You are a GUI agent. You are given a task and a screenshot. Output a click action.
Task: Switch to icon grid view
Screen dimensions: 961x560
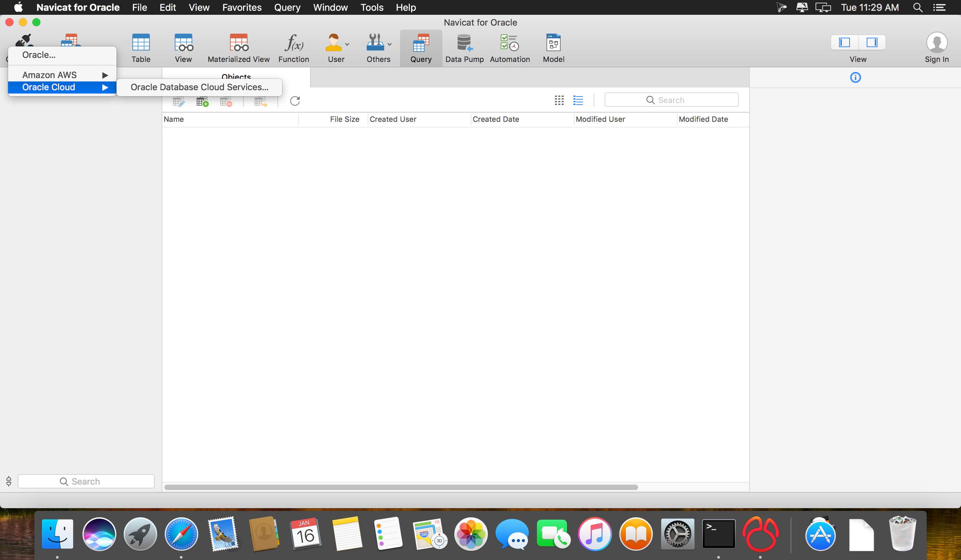pyautogui.click(x=559, y=100)
